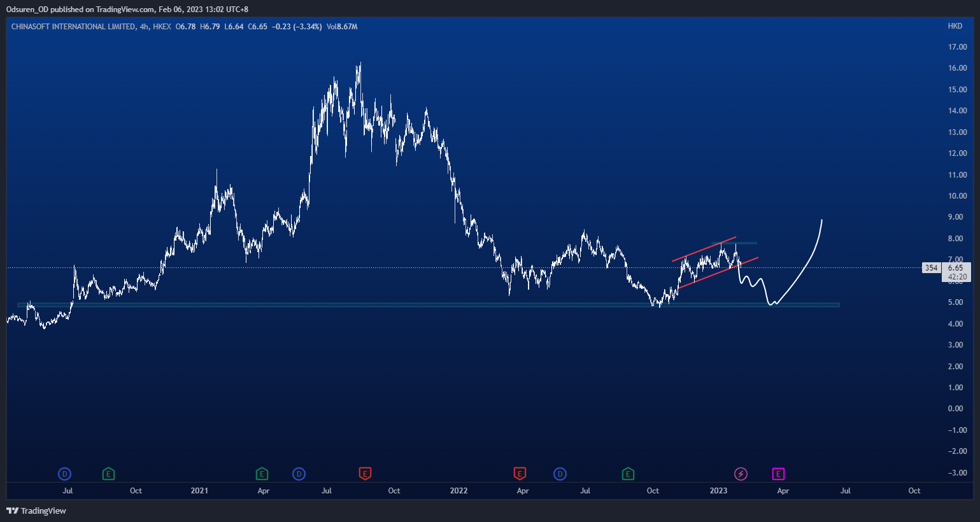Click the 4.00 price scale label
Screen dimensions: 980x522
click(x=955, y=324)
